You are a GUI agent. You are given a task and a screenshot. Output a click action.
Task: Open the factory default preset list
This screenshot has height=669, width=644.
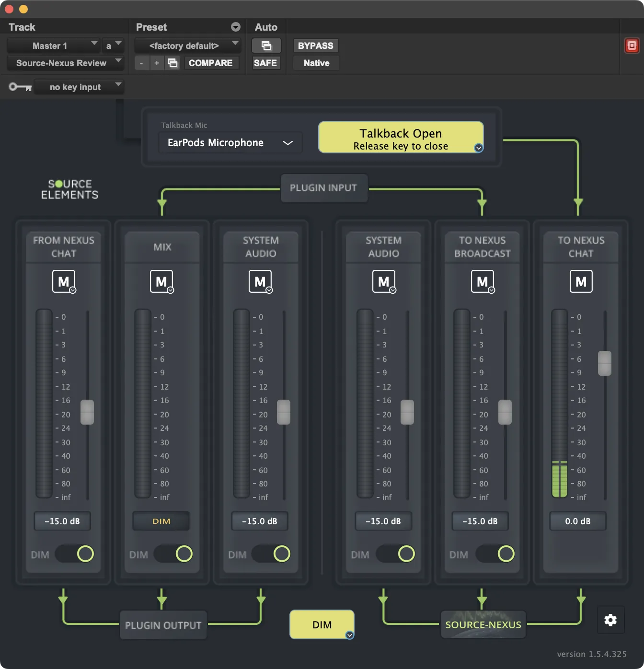tap(187, 46)
